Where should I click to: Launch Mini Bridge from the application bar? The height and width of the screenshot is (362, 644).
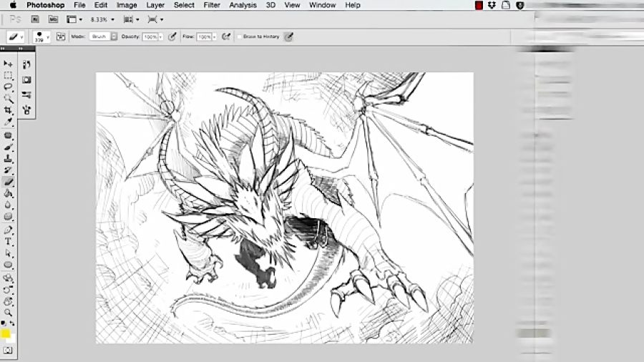click(53, 19)
